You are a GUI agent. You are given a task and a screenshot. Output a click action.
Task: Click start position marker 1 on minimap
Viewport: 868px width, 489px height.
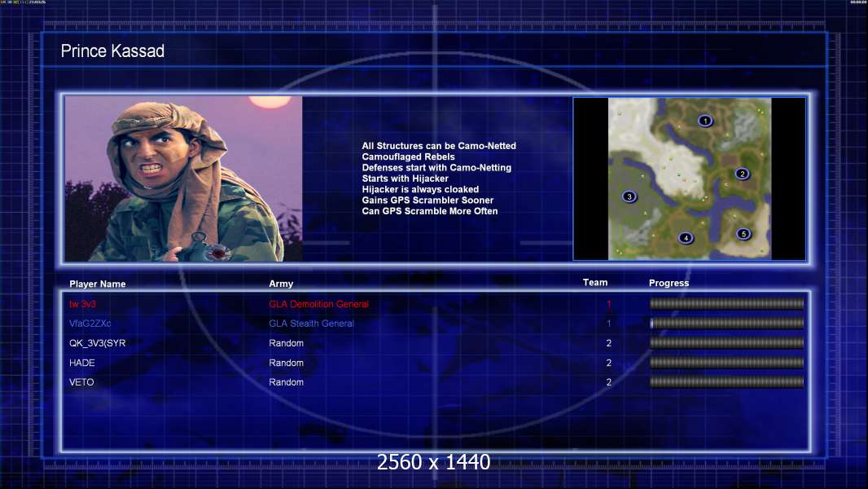[704, 121]
